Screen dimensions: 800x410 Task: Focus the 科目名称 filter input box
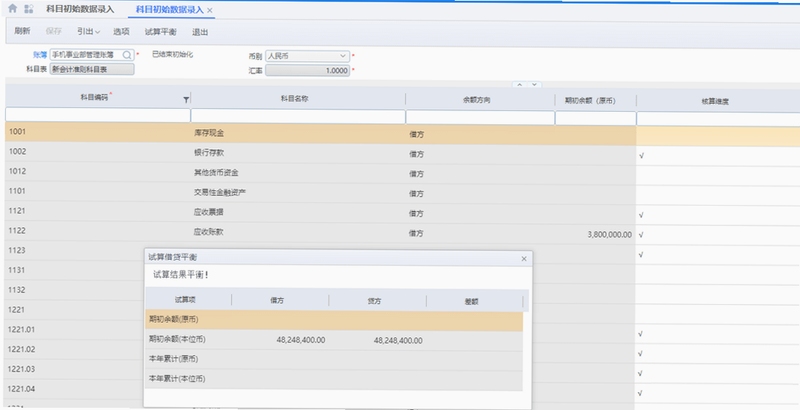[298, 116]
